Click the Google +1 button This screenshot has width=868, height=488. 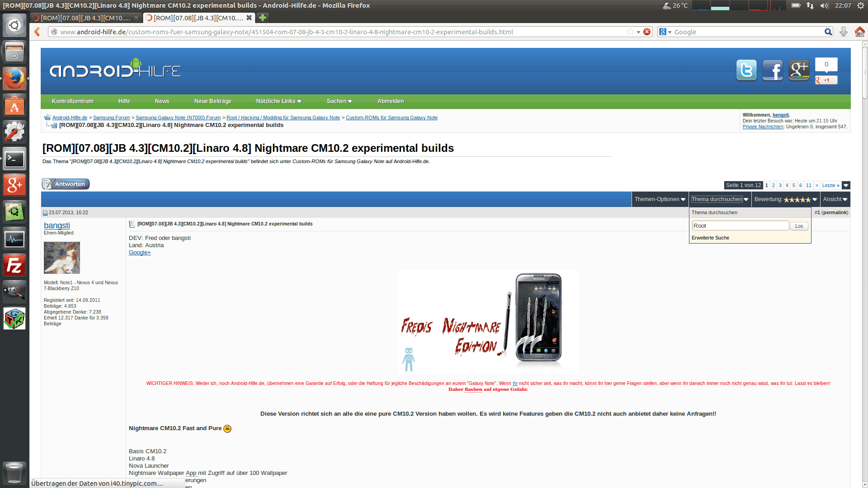pyautogui.click(x=826, y=80)
